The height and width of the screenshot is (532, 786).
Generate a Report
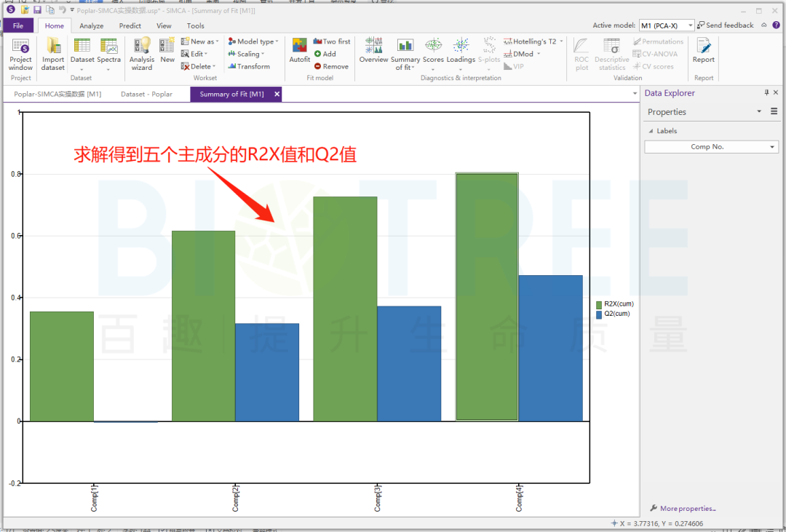(703, 51)
